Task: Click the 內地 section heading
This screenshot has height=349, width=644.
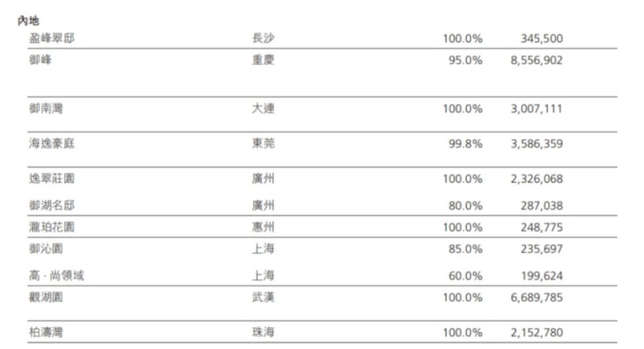Action: coord(28,20)
